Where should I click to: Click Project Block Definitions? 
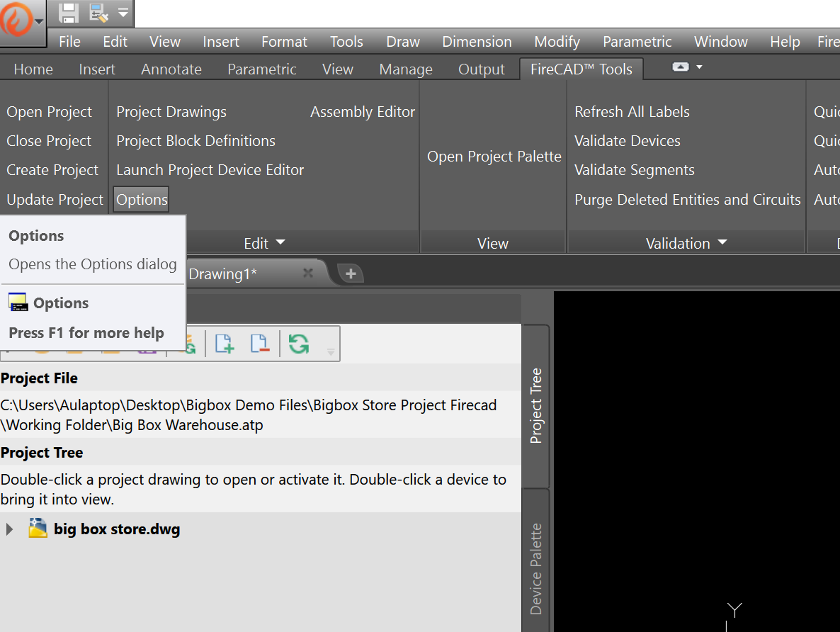[x=195, y=140]
